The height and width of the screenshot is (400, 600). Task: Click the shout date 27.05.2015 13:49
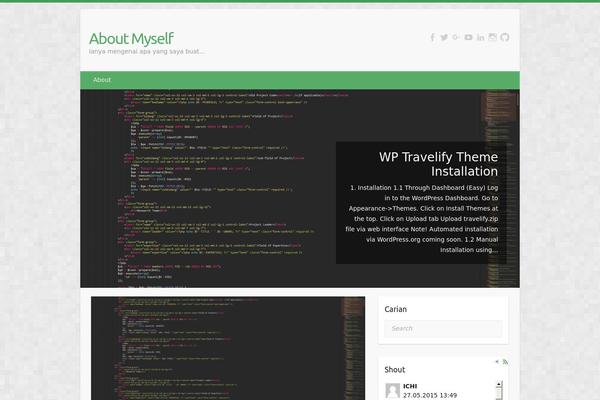[430, 395]
